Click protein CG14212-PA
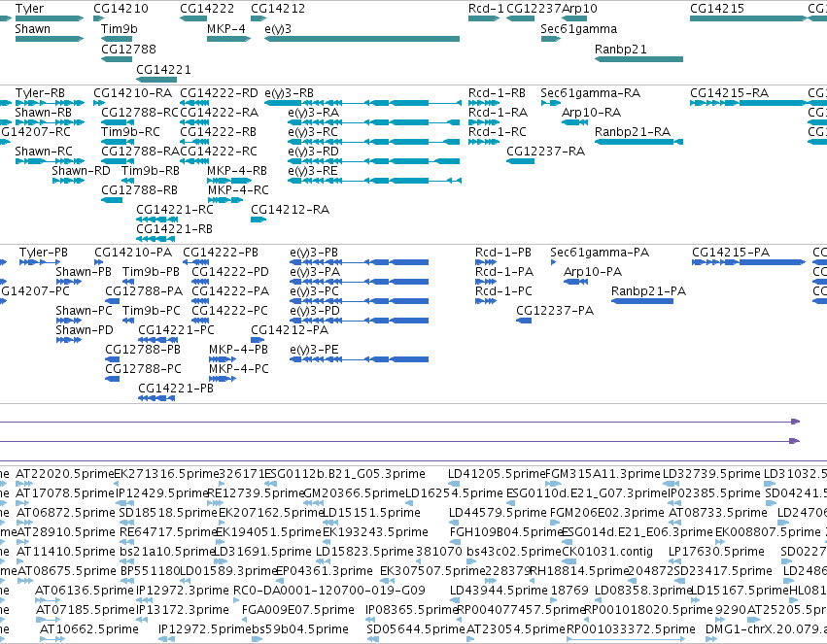The height and width of the screenshot is (644, 827). coord(258,340)
